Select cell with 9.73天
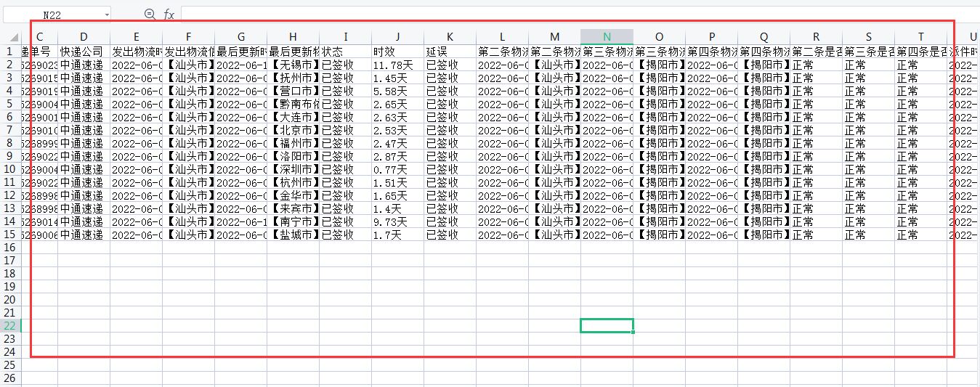The image size is (980, 387). click(398, 221)
